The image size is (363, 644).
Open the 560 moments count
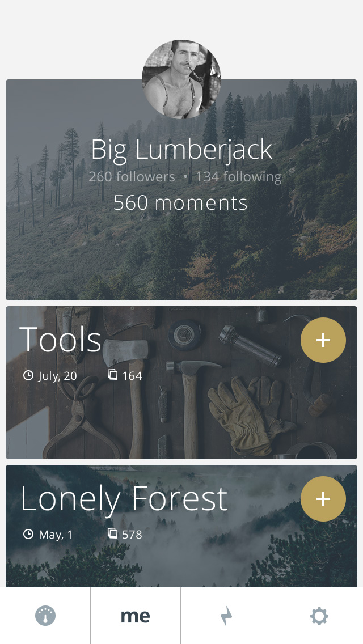click(x=180, y=202)
